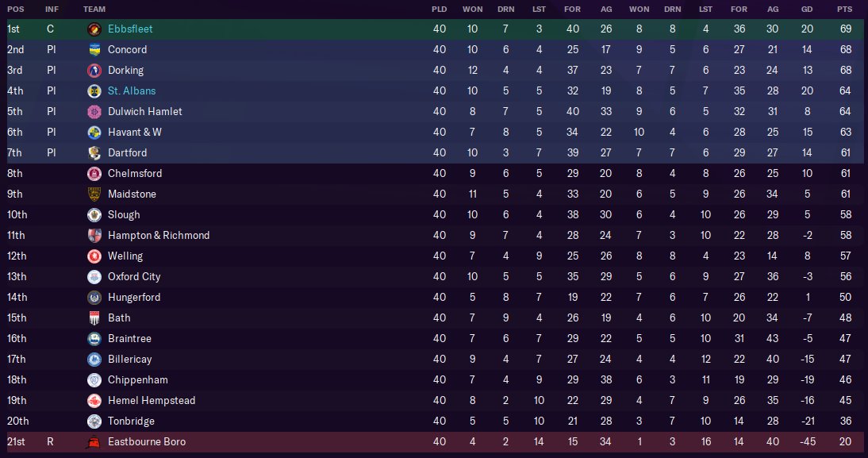Click the Ebbsfleet club badge icon
Screen dimensions: 868x458
94,29
